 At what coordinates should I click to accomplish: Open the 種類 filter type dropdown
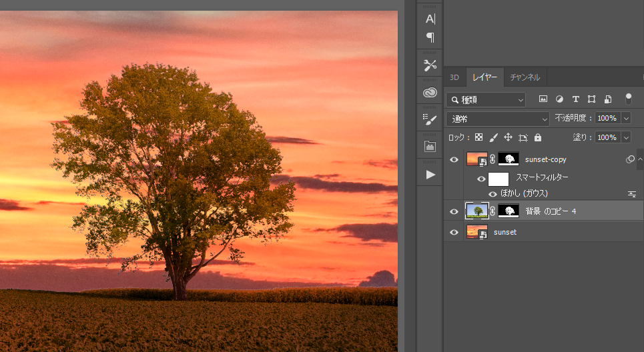(487, 99)
